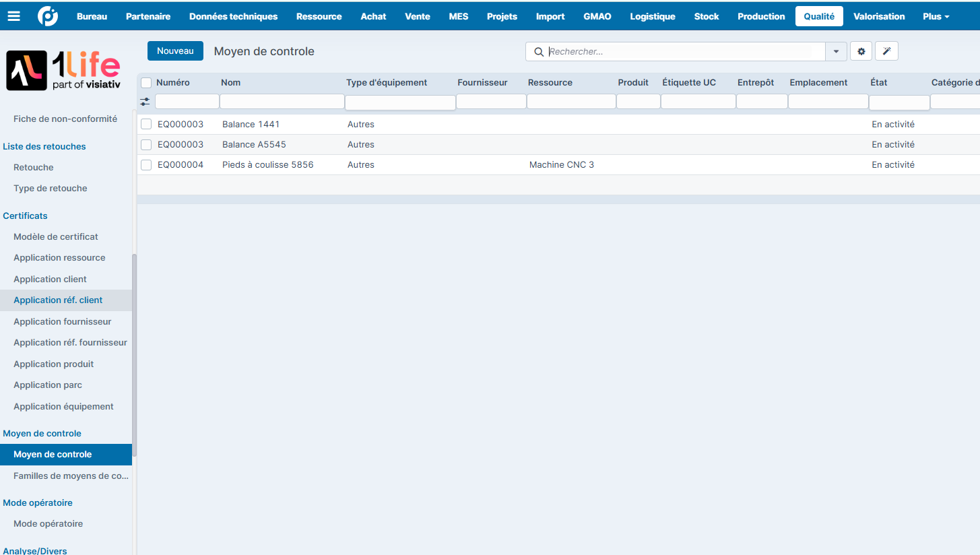Click the Pieds à coulisse 5856 cell
Viewport: 980px width, 555px height.
click(x=268, y=164)
